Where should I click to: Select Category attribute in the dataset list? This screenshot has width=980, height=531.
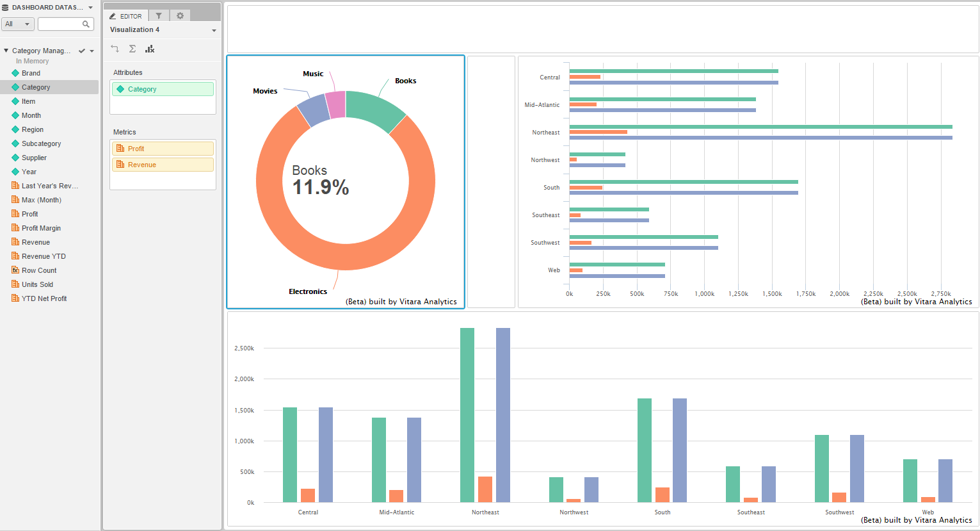pyautogui.click(x=36, y=87)
